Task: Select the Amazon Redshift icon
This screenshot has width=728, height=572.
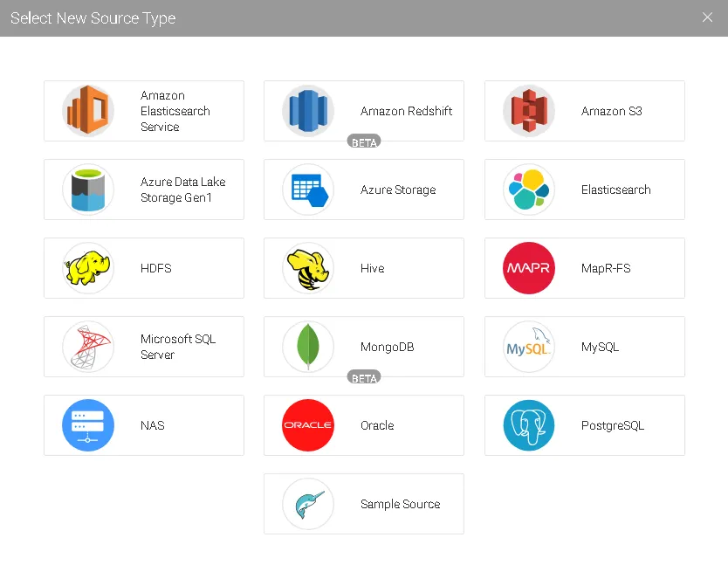Action: tap(308, 111)
